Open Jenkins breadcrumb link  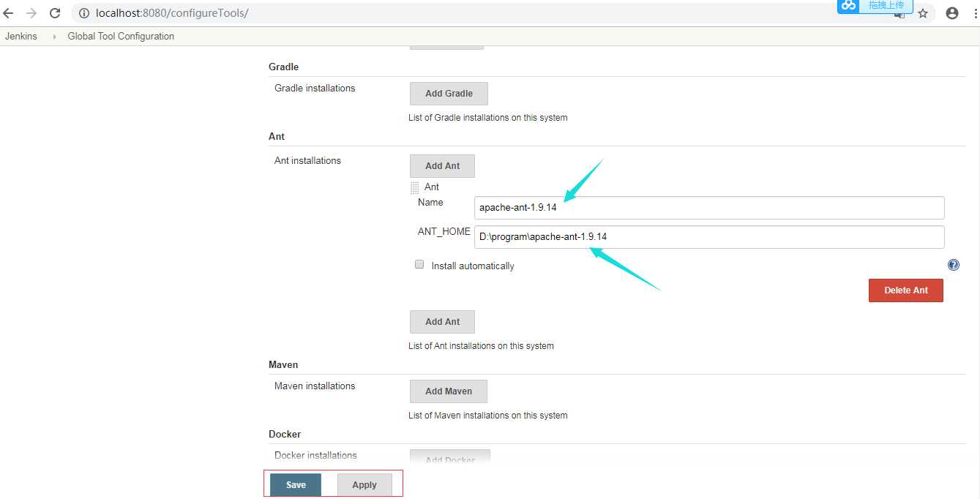(x=21, y=37)
